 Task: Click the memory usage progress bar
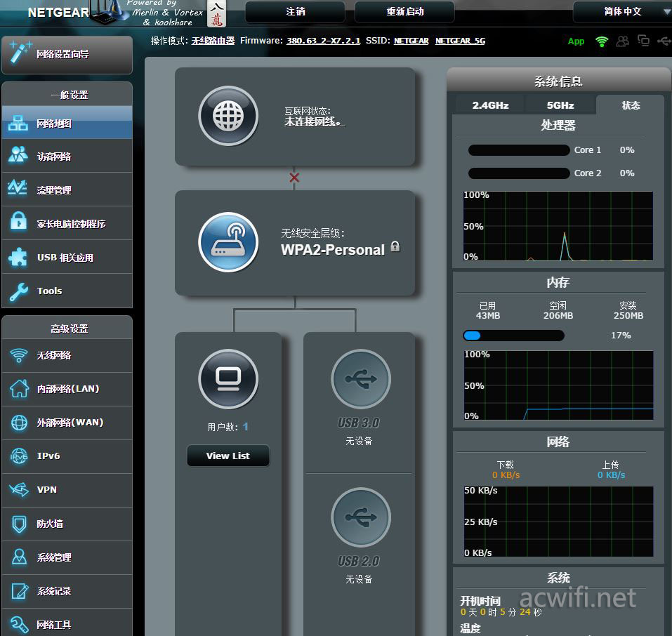513,336
